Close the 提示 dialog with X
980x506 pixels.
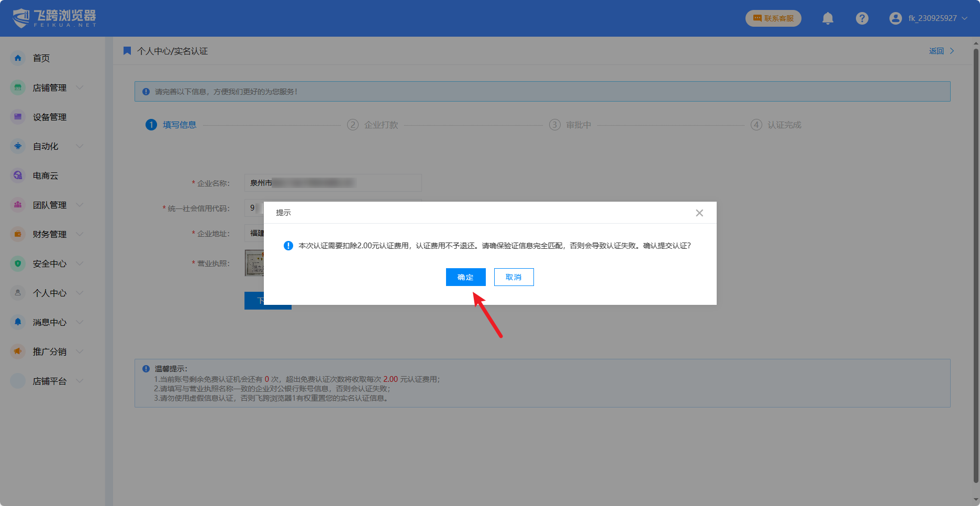699,213
